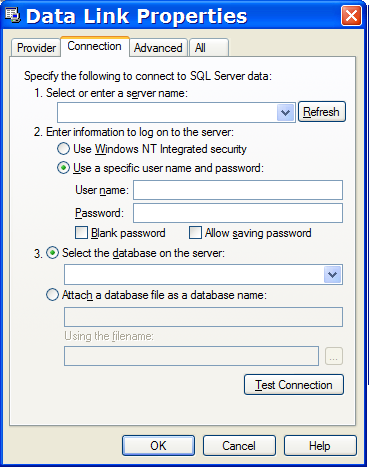Open the All tab

209,48
